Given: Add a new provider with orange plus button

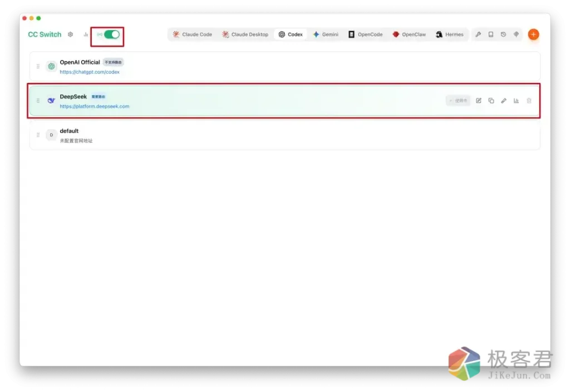Looking at the screenshot, I should [x=533, y=34].
